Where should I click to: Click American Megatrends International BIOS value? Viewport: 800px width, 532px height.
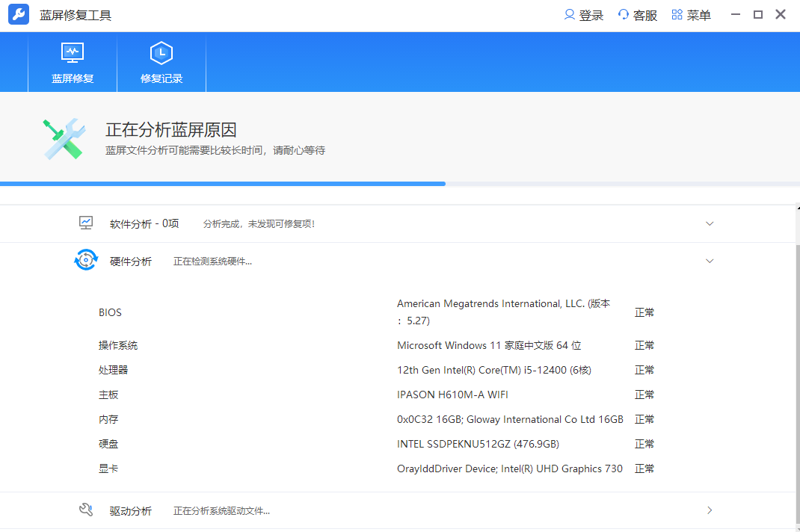[504, 312]
